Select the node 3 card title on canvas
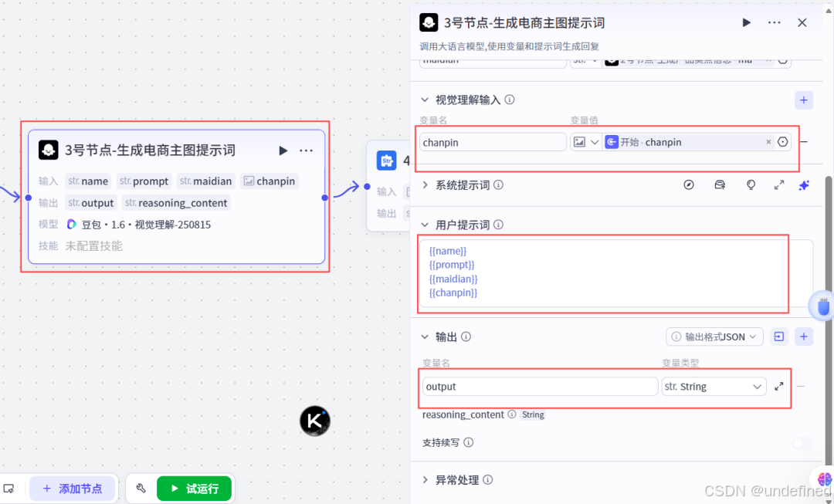Viewport: 834px width, 504px height. [x=150, y=151]
